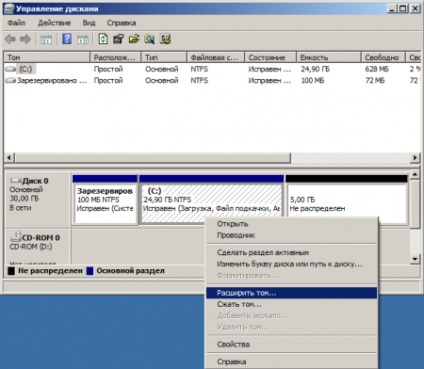Click the open folder toolbar icon
This screenshot has height=369, width=424.
134,39
